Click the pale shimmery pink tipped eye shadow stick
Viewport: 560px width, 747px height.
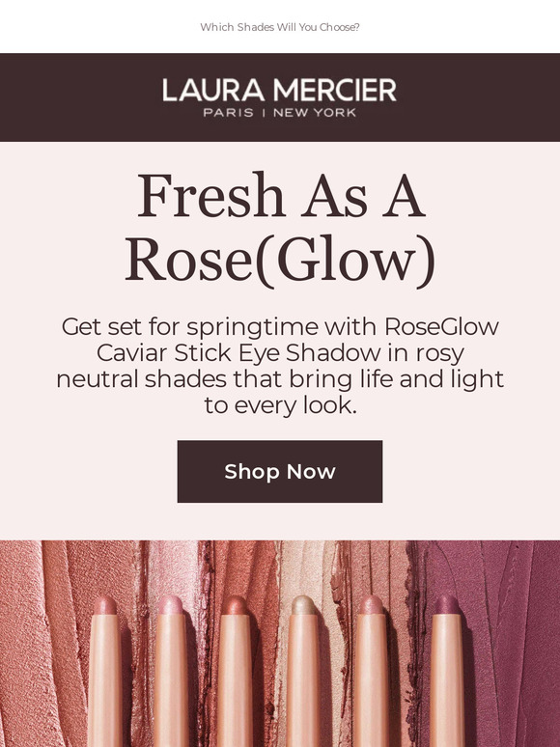click(171, 671)
